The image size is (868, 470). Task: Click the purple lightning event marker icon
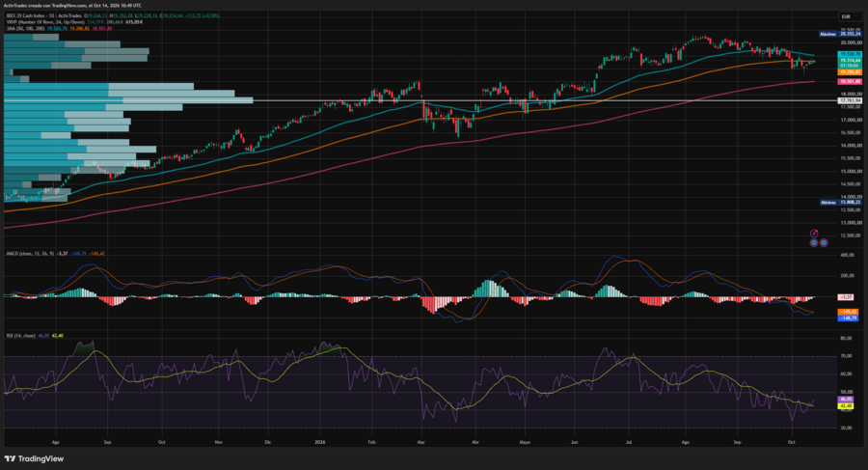pos(814,234)
